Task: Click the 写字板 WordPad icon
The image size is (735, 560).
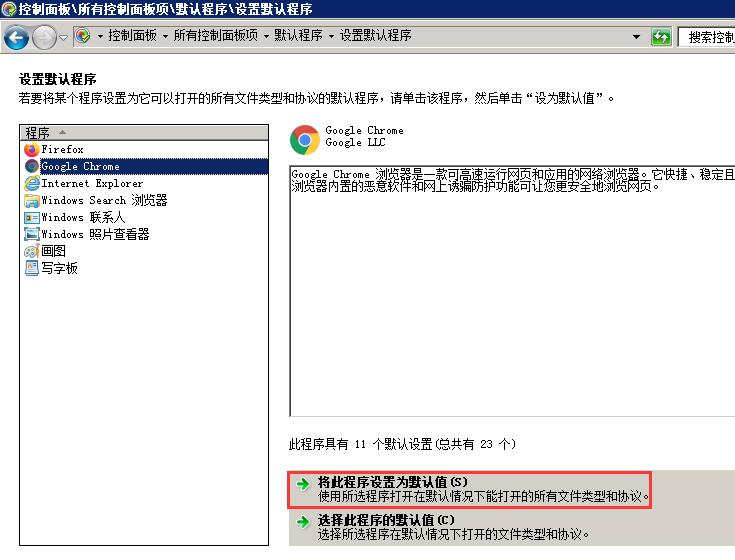Action: coord(31,268)
